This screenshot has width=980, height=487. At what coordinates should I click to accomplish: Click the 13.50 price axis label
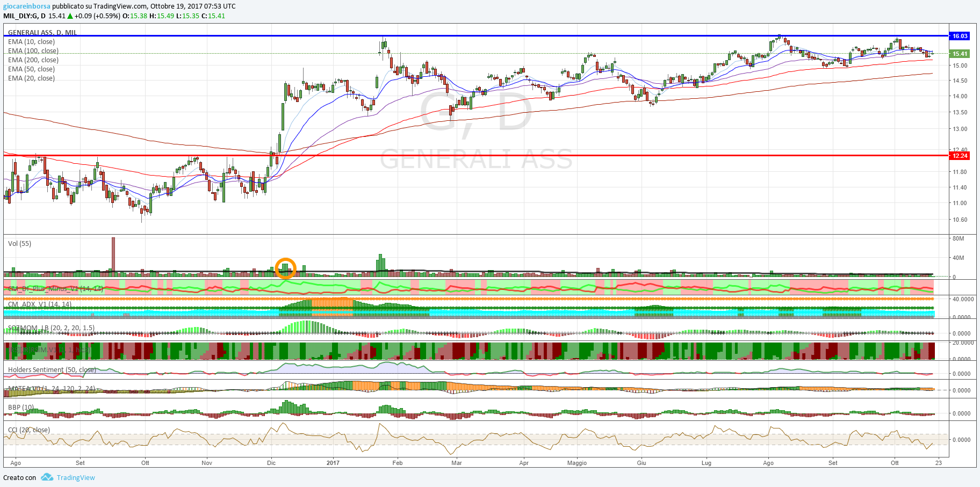[960, 112]
